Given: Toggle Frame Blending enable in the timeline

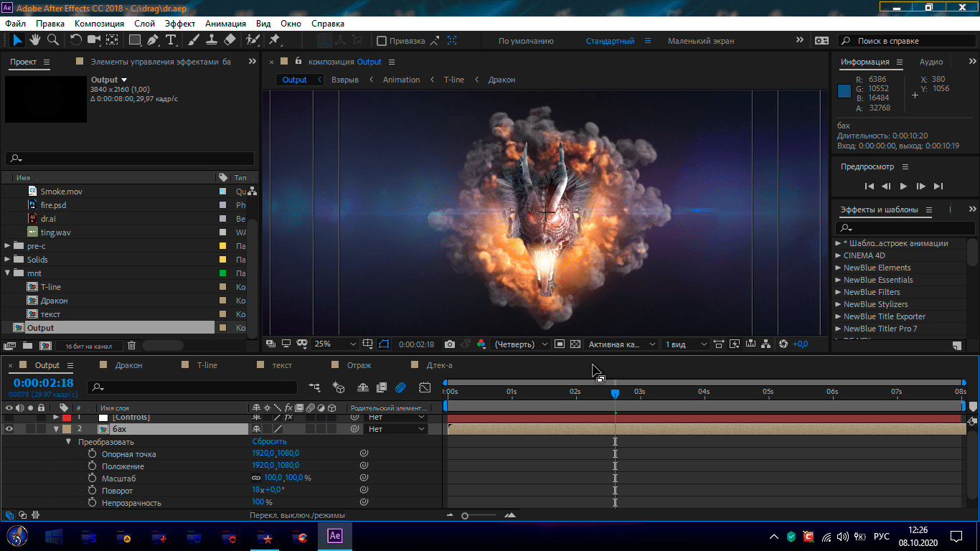Looking at the screenshot, I should coord(382,387).
